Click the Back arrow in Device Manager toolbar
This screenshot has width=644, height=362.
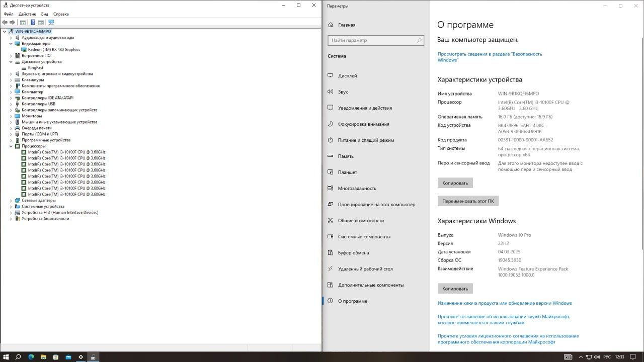5,22
